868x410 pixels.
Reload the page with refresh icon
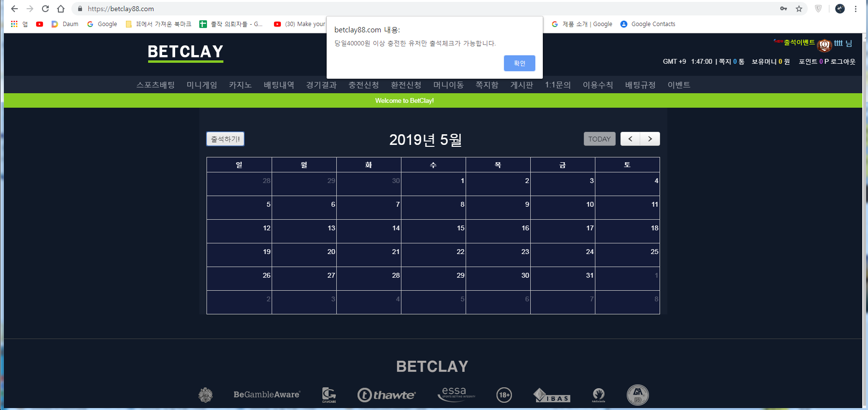pos(45,9)
